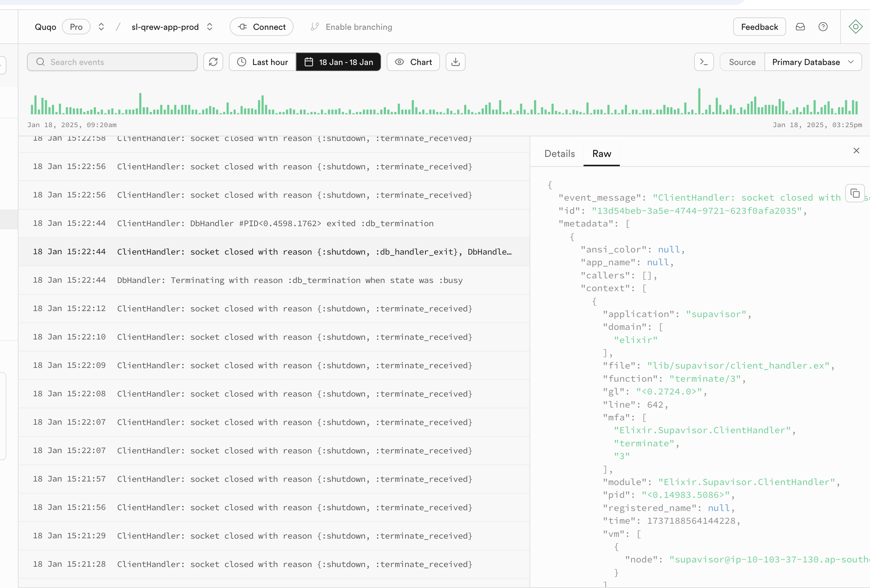Open the Primary Database source dropdown

click(813, 62)
